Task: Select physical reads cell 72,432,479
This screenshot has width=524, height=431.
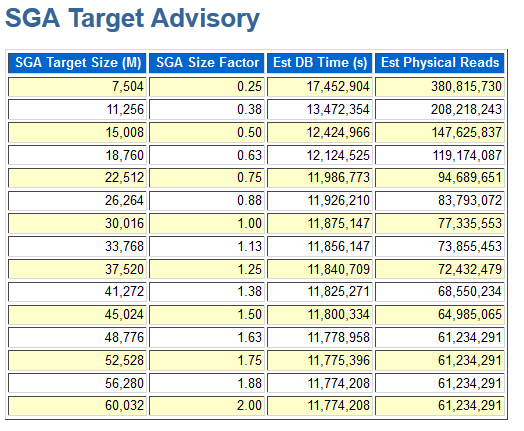Action: pyautogui.click(x=440, y=269)
